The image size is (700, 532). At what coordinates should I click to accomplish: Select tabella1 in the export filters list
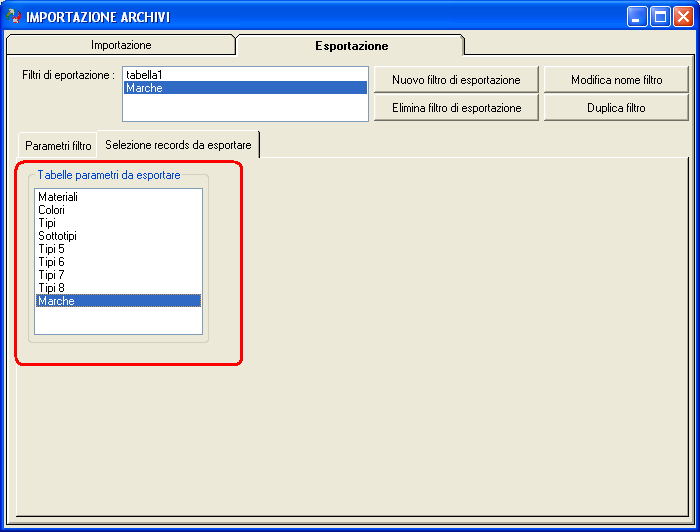246,75
